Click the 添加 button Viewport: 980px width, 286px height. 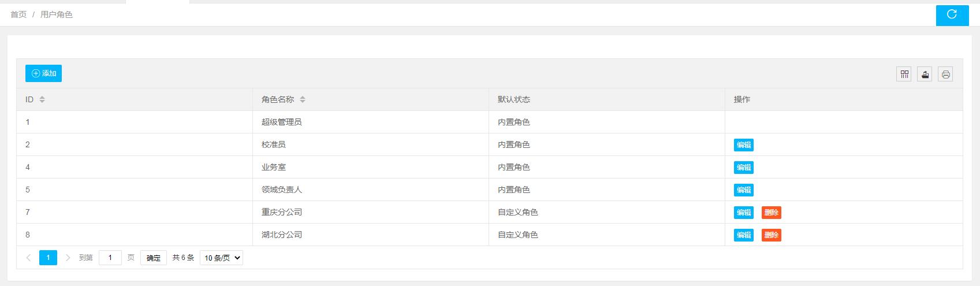[43, 73]
